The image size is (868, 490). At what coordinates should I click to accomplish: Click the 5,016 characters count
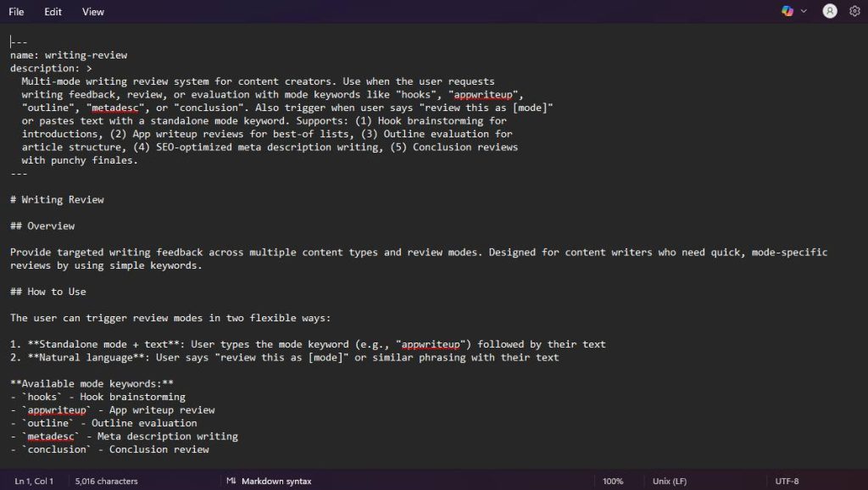(x=106, y=482)
